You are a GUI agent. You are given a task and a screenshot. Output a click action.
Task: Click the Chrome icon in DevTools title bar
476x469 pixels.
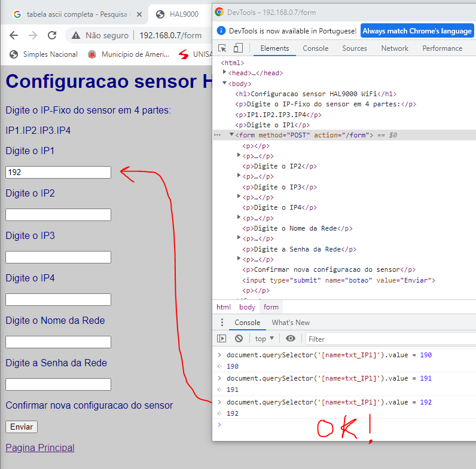click(x=219, y=12)
